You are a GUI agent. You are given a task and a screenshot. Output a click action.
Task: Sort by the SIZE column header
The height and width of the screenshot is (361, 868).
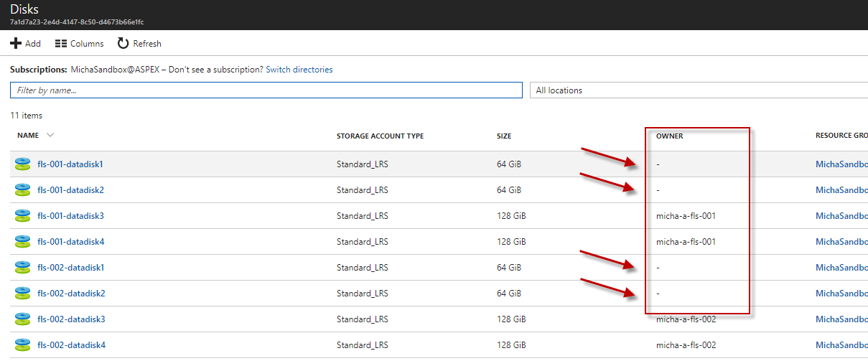tap(504, 136)
